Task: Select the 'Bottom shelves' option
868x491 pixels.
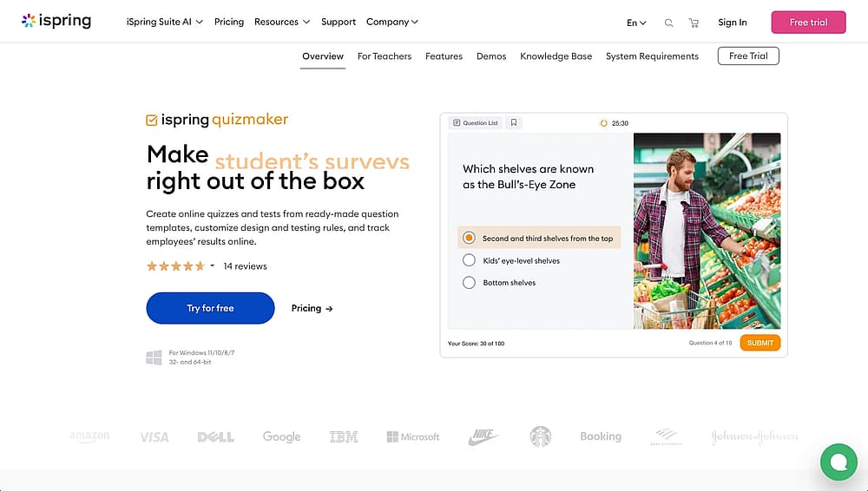Action: point(499,283)
